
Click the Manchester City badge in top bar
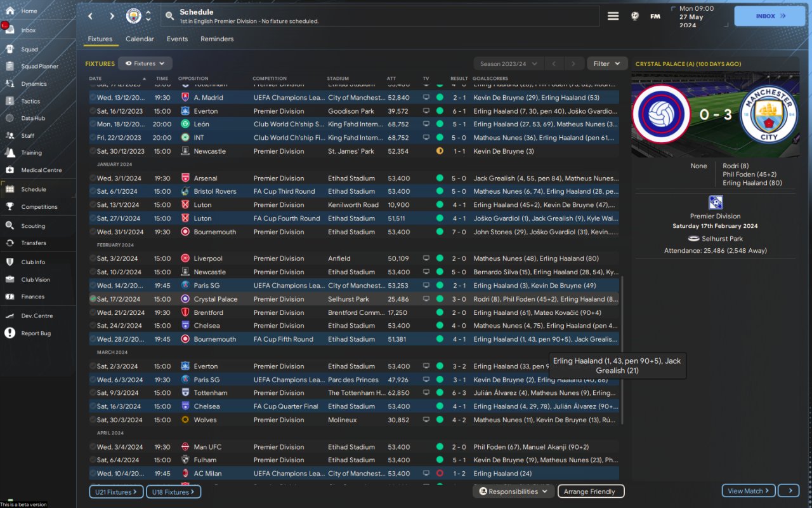(133, 16)
